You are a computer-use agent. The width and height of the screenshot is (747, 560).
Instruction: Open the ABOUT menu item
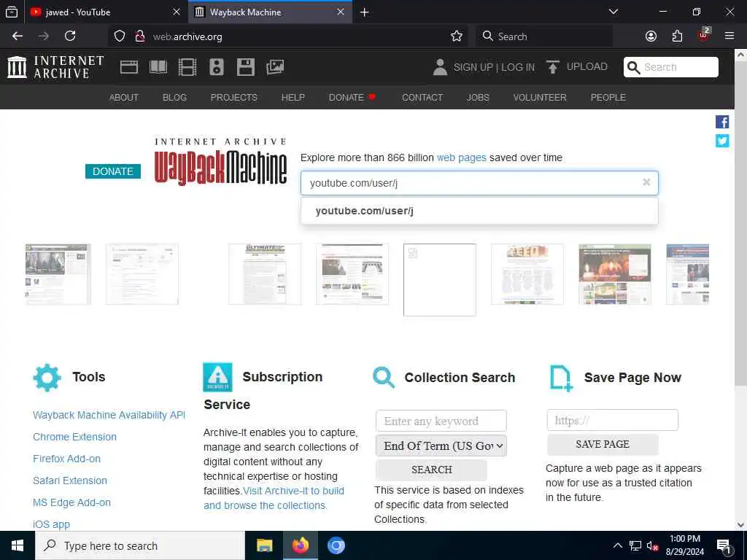[124, 97]
